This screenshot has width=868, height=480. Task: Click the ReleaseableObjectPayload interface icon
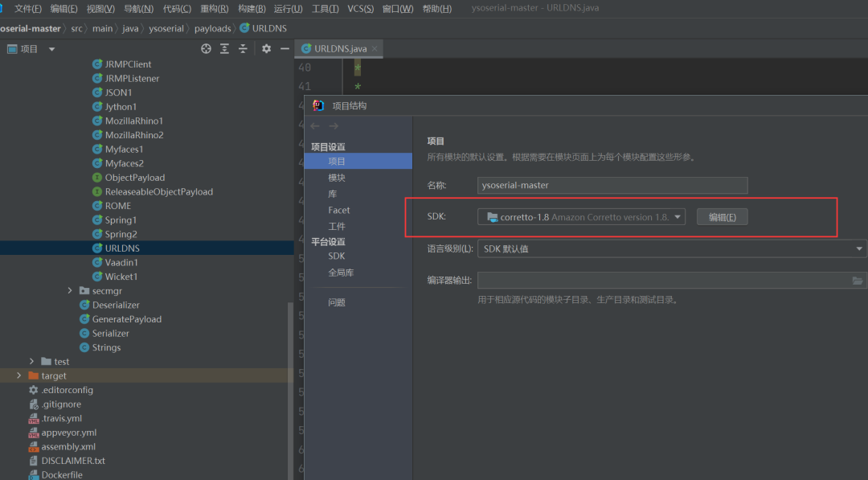pos(97,191)
